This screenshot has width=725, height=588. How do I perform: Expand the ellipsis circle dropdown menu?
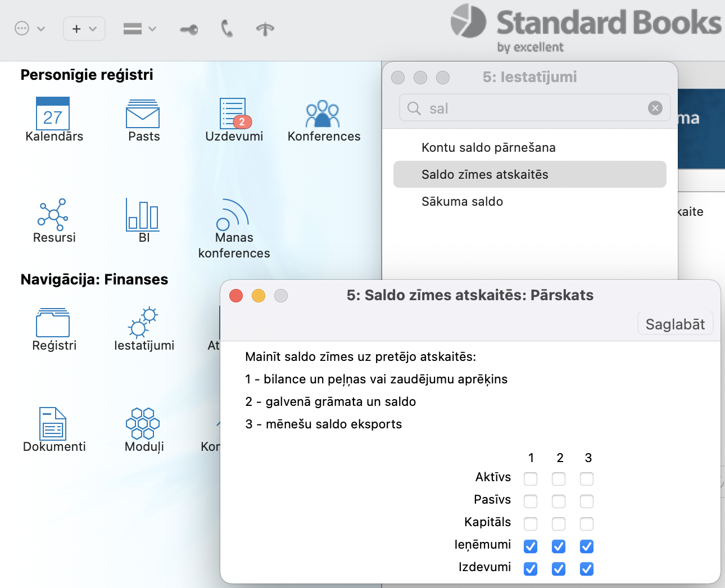(29, 29)
